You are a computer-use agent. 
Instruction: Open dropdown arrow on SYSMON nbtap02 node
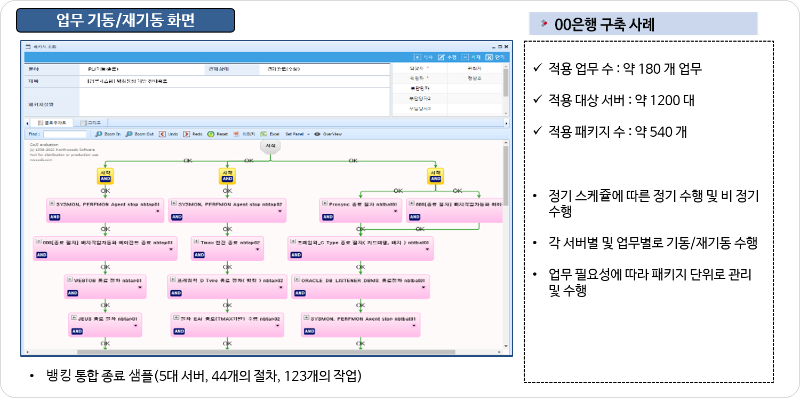click(x=280, y=210)
